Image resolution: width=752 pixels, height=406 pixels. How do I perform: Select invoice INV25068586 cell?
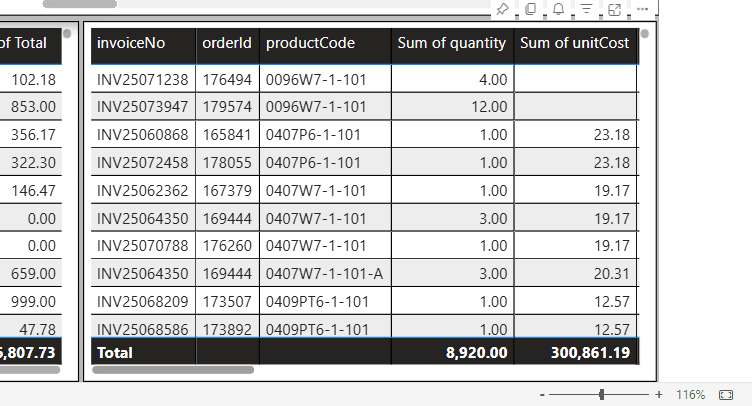click(143, 329)
